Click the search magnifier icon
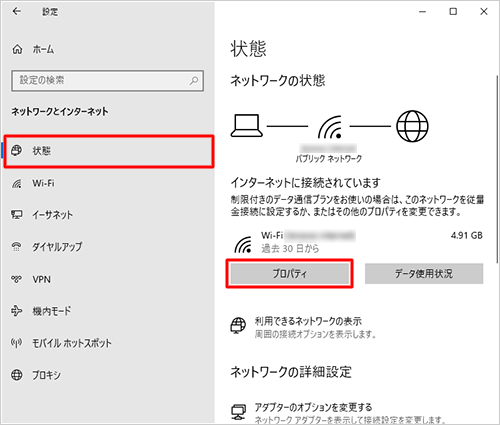The image size is (500, 425). [194, 80]
